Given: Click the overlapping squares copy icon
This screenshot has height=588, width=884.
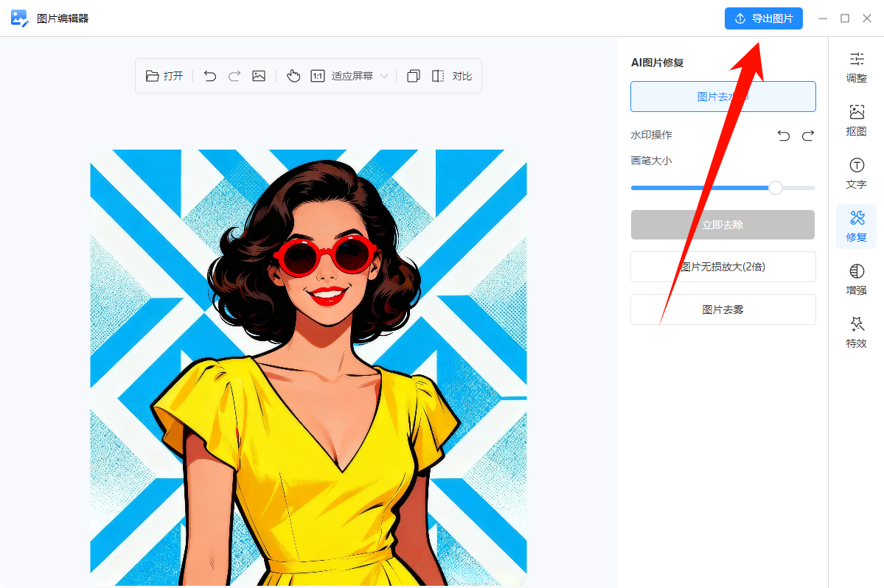Looking at the screenshot, I should [414, 76].
